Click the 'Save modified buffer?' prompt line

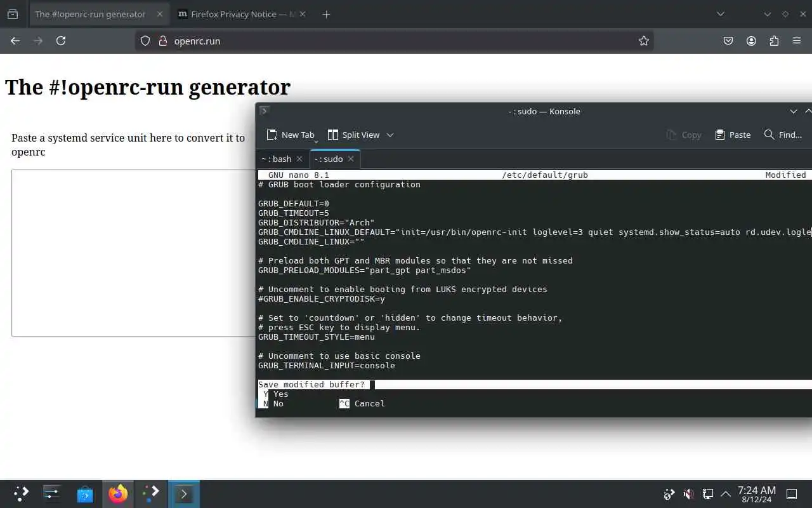535,384
